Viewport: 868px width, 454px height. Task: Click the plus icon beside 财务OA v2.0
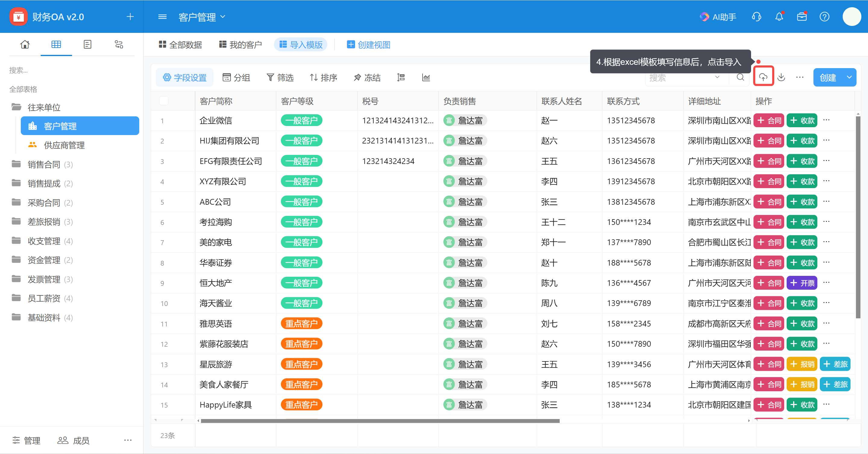point(130,17)
